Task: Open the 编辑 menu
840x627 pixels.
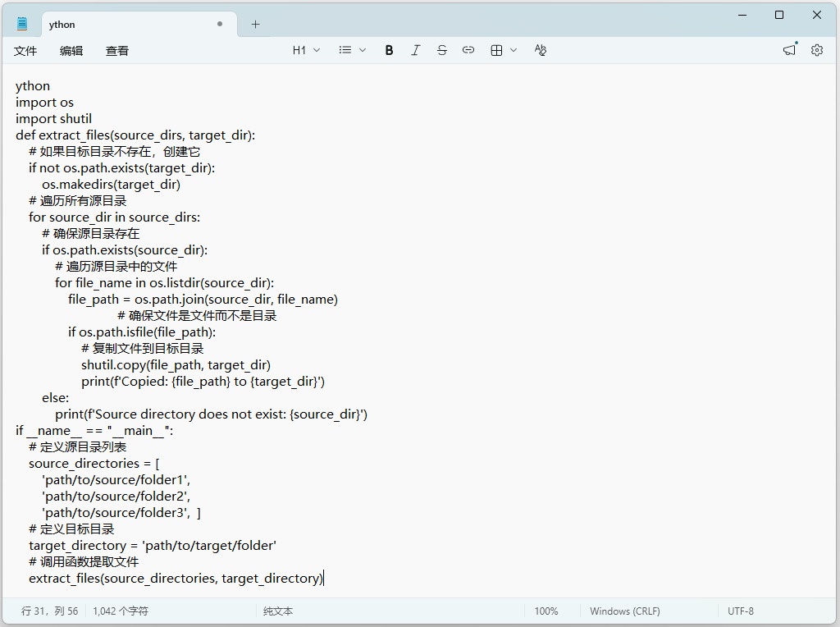Action: click(71, 51)
